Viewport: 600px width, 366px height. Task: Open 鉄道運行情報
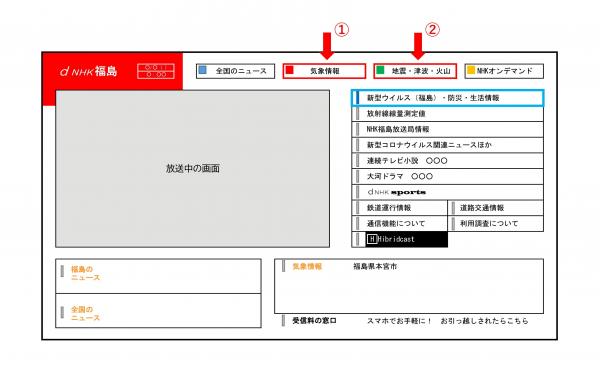coord(399,208)
